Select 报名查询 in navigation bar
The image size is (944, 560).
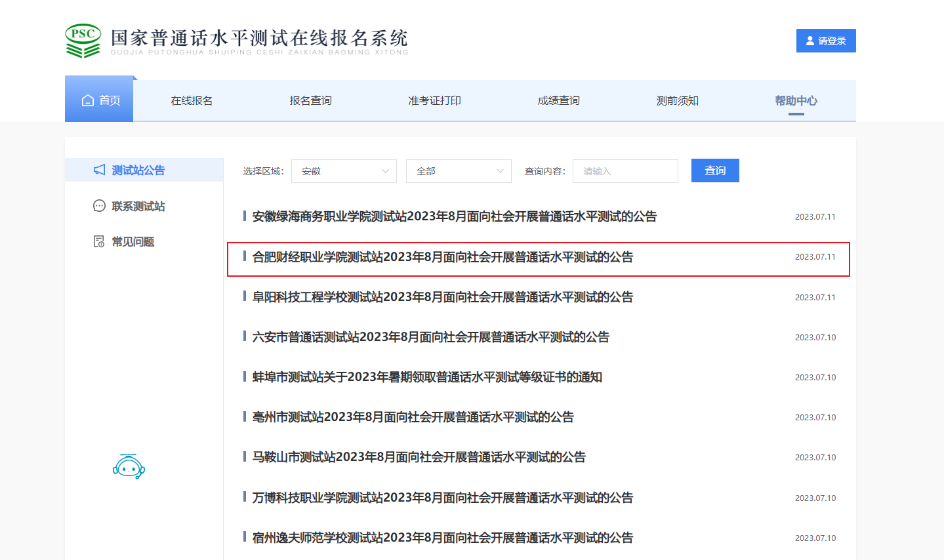click(310, 100)
